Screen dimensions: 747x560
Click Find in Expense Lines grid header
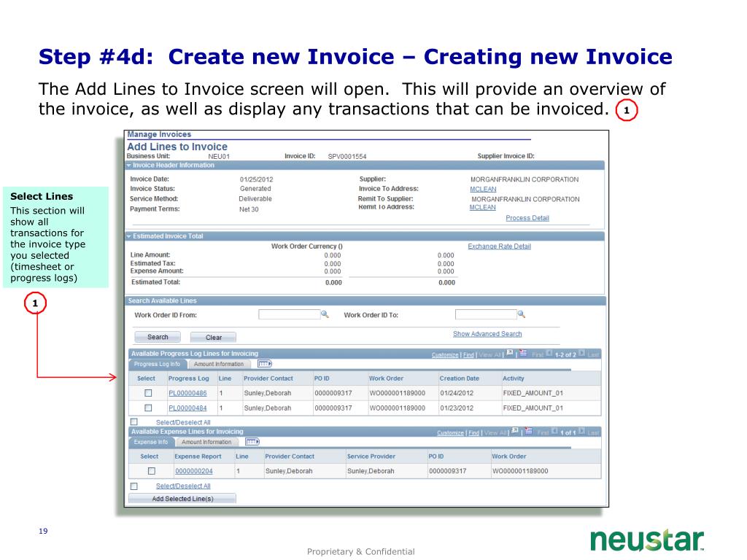[473, 433]
